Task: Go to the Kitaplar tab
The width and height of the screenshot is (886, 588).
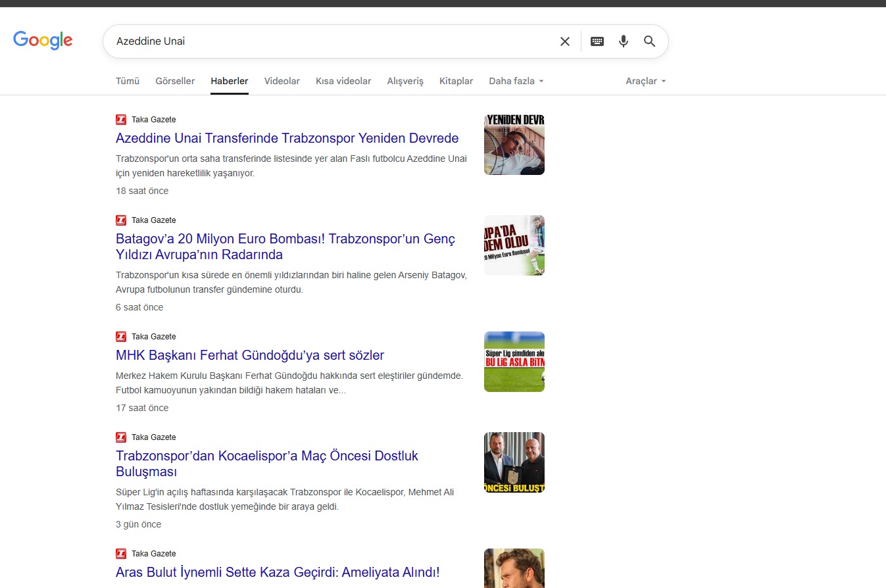Action: (x=456, y=81)
